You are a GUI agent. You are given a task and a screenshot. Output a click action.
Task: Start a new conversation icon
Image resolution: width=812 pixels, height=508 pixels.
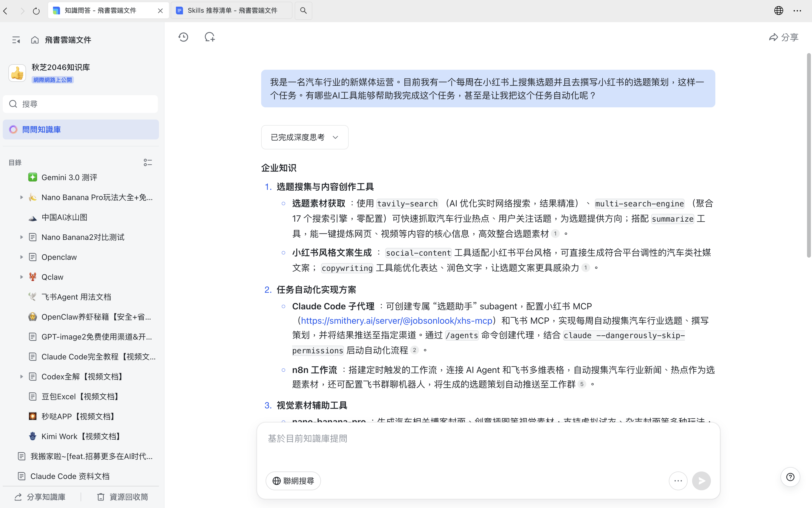[x=210, y=37]
